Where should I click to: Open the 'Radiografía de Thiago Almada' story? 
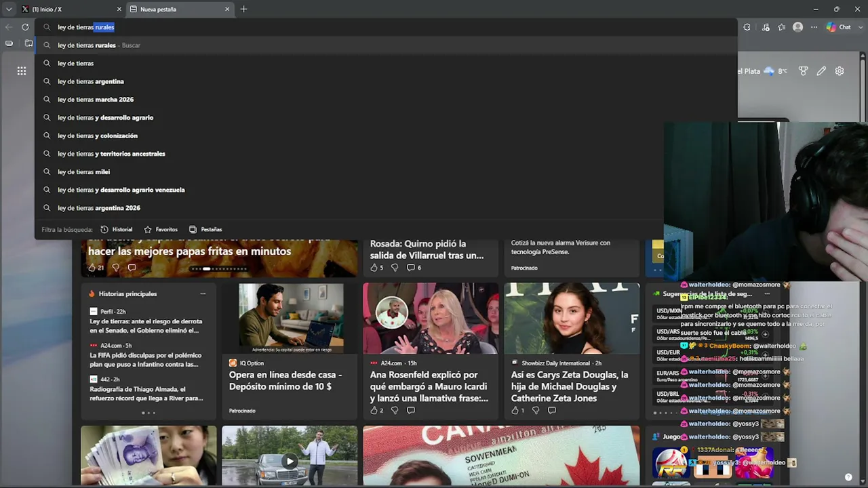(146, 394)
